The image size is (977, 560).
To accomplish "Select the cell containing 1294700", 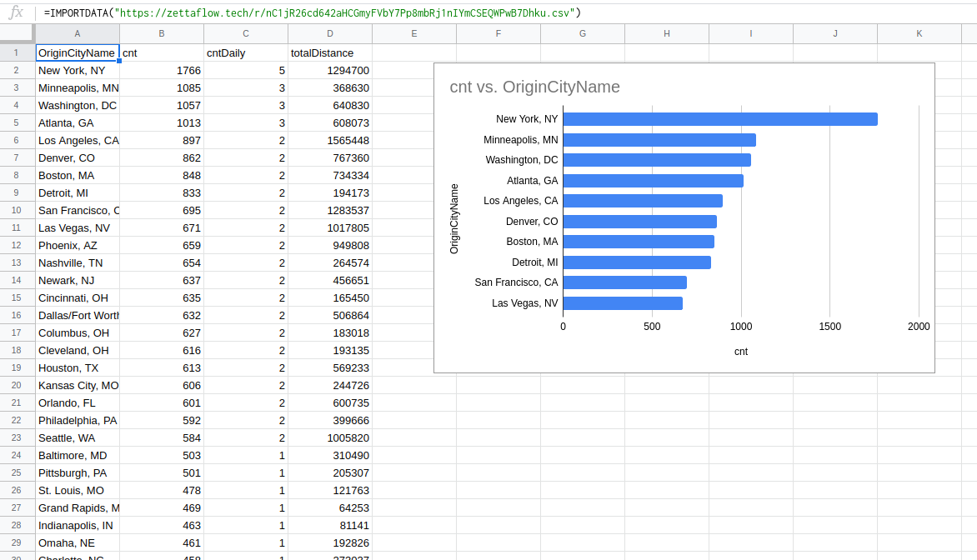I will tap(330, 70).
